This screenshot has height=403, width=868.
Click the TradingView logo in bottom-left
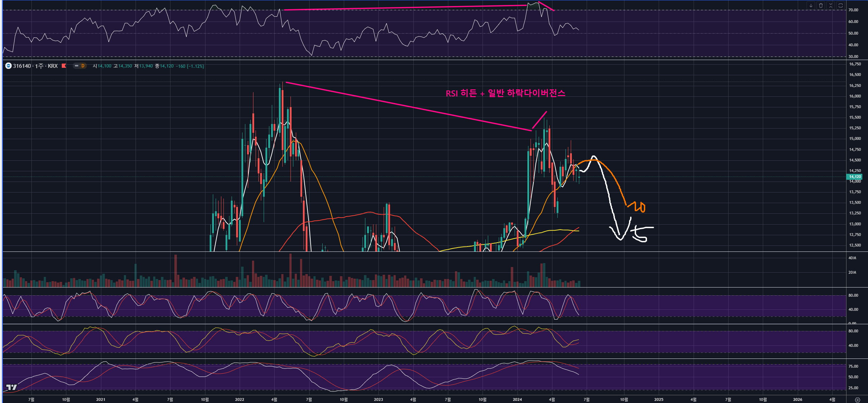12,387
